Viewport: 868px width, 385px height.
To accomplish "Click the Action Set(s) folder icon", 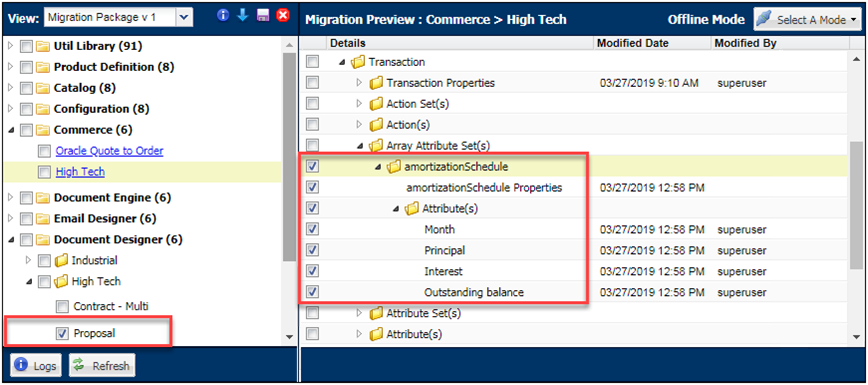I will click(376, 104).
